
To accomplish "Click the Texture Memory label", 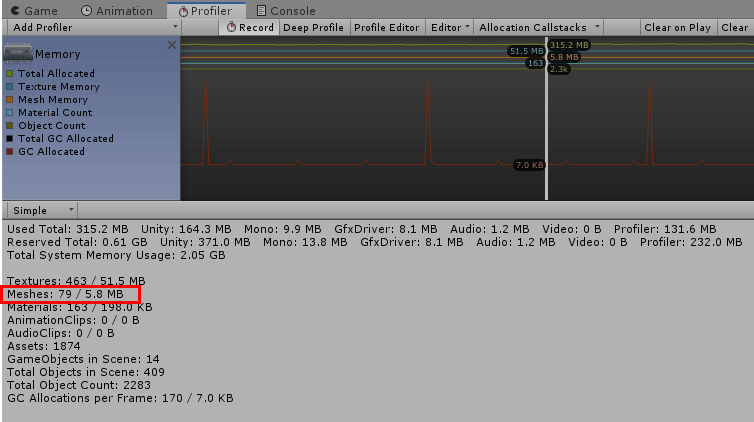I will tap(59, 87).
